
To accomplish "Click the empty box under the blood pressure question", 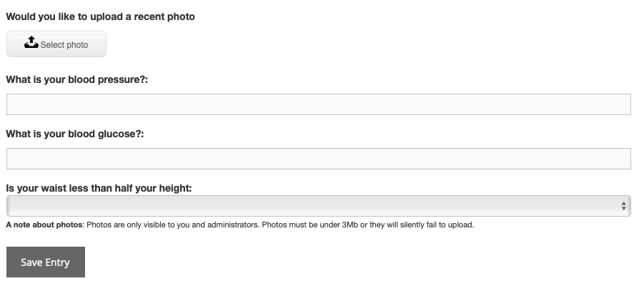I will 319,104.
